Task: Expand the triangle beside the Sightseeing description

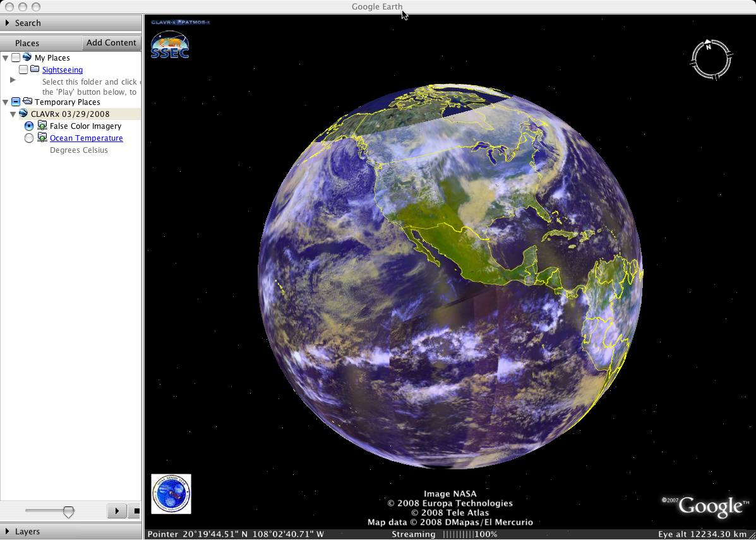Action: (13, 80)
